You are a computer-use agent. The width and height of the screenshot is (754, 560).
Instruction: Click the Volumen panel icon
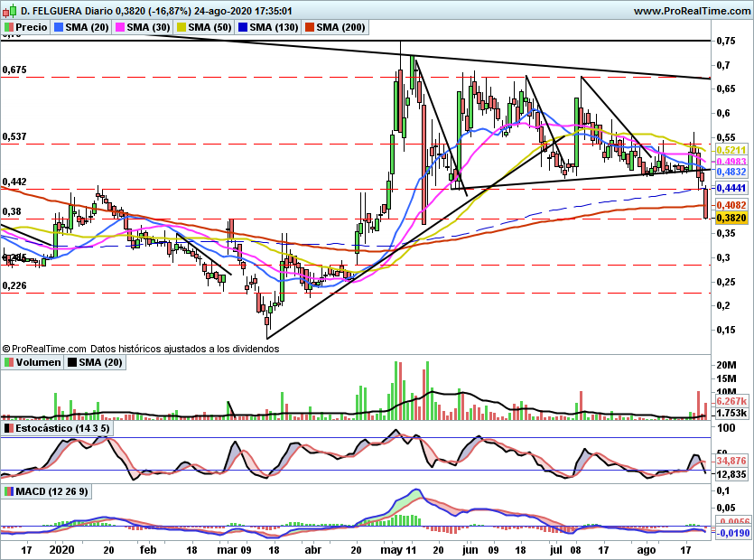(9, 362)
